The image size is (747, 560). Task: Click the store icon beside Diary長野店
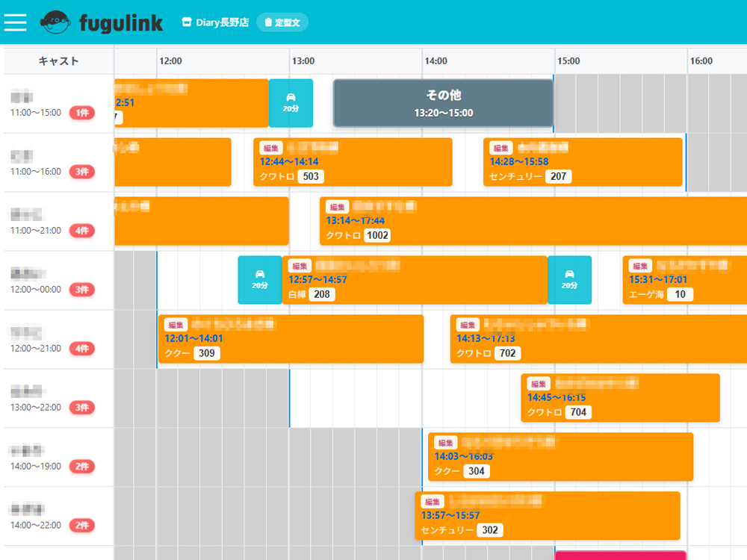pos(187,22)
